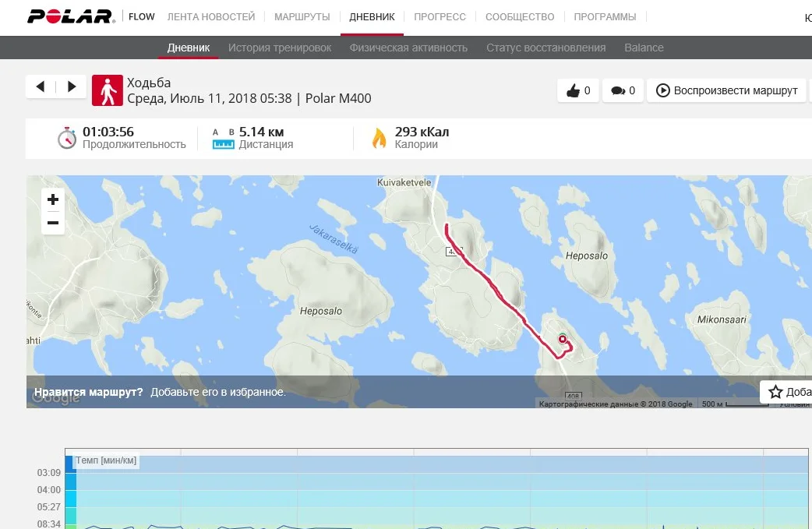Go to next training with right arrow
Image resolution: width=812 pixels, height=529 pixels.
[72, 86]
